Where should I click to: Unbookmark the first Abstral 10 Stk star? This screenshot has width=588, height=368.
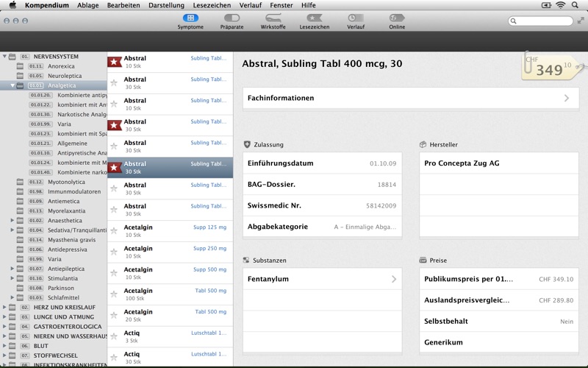pos(115,62)
